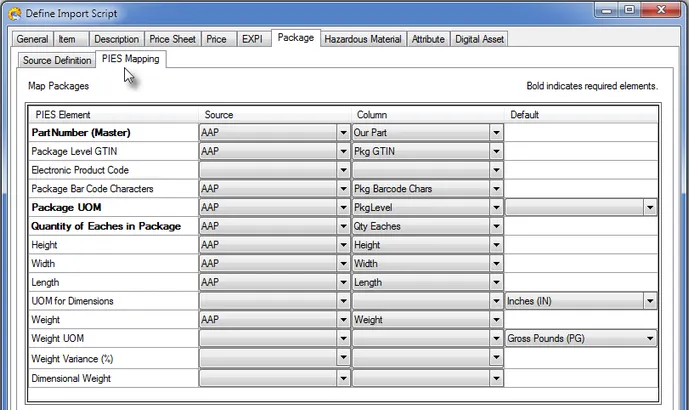Open Column dropdown showing Our Part
The width and height of the screenshot is (689, 410).
coord(496,132)
